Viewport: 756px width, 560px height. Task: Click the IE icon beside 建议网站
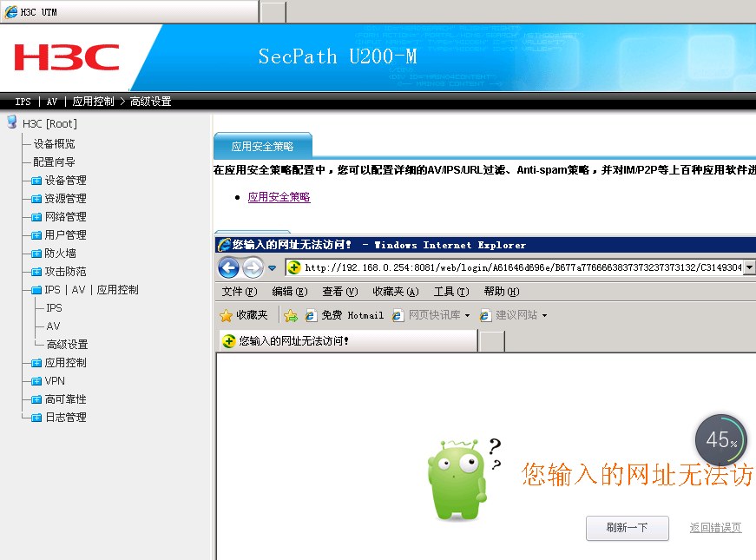point(485,315)
